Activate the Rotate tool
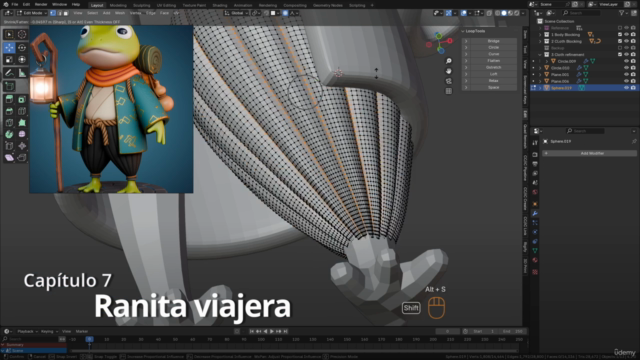 tap(22, 48)
